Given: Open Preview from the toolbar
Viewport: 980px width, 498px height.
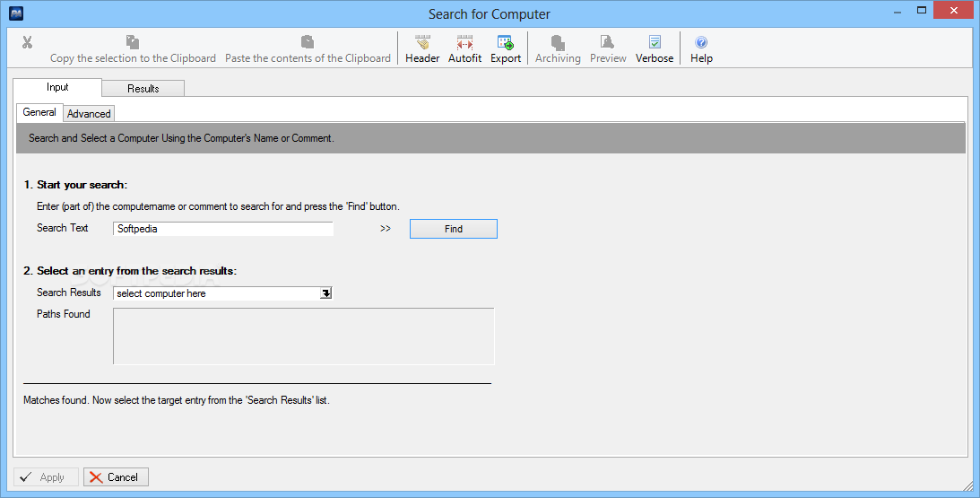Looking at the screenshot, I should 608,49.
